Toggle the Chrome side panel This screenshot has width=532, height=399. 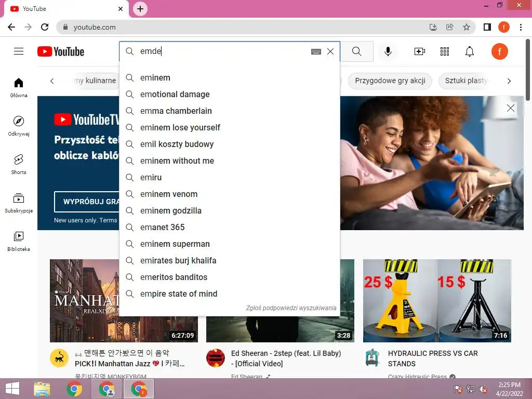pos(487,27)
